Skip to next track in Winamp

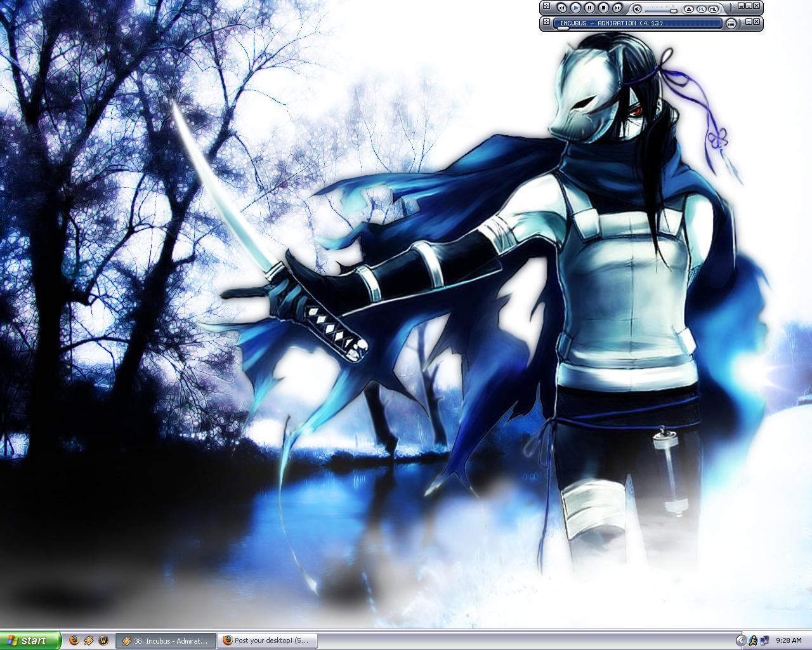pyautogui.click(x=617, y=8)
